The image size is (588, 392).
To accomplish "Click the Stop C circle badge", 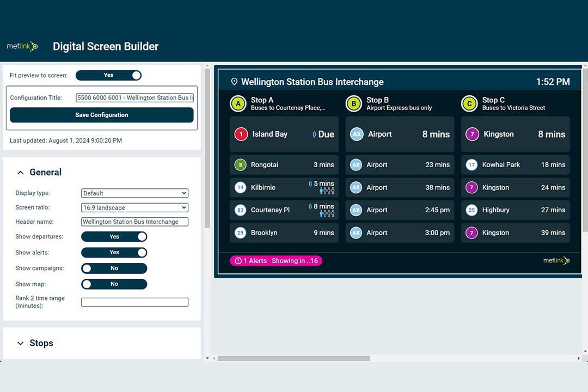I will coord(469,103).
